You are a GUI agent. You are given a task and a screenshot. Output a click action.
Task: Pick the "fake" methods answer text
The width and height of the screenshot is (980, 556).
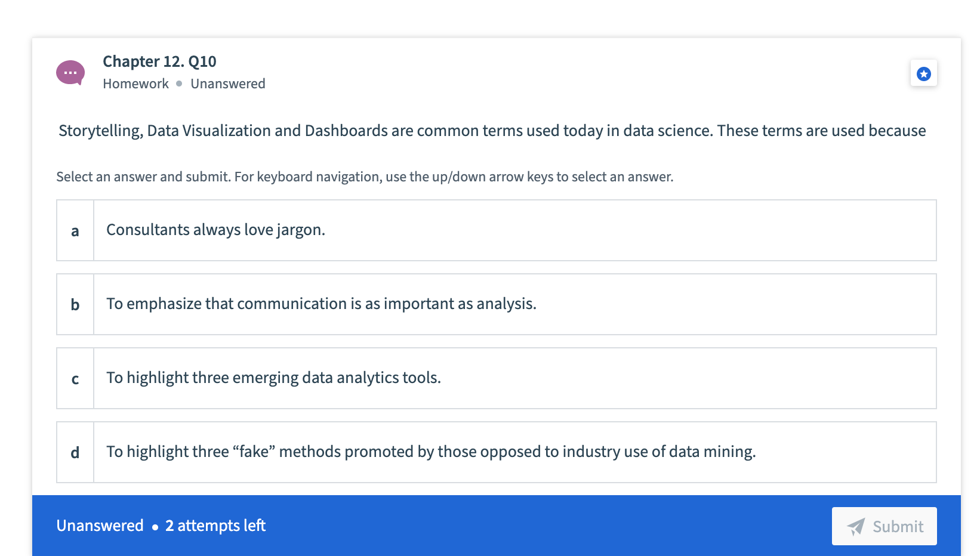point(431,452)
